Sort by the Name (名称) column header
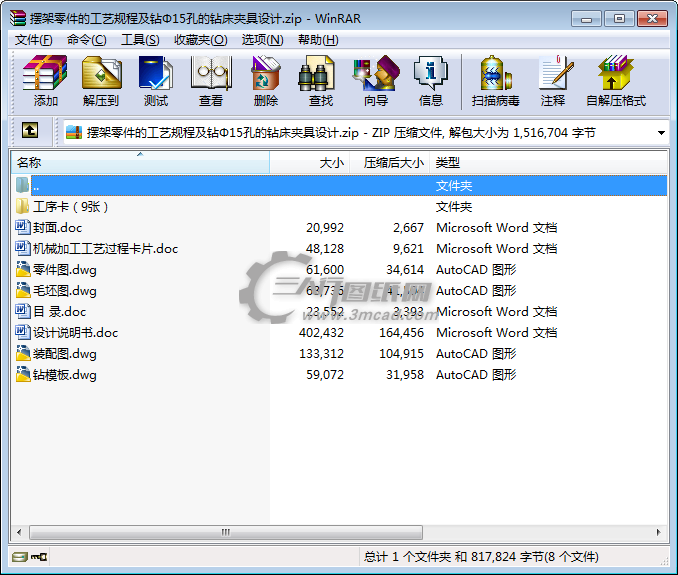 pos(140,163)
